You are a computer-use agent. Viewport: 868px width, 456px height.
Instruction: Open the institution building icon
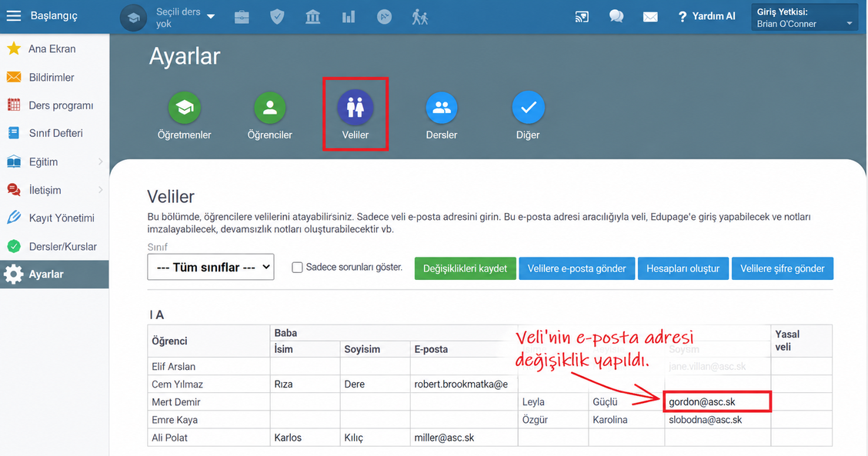point(312,17)
